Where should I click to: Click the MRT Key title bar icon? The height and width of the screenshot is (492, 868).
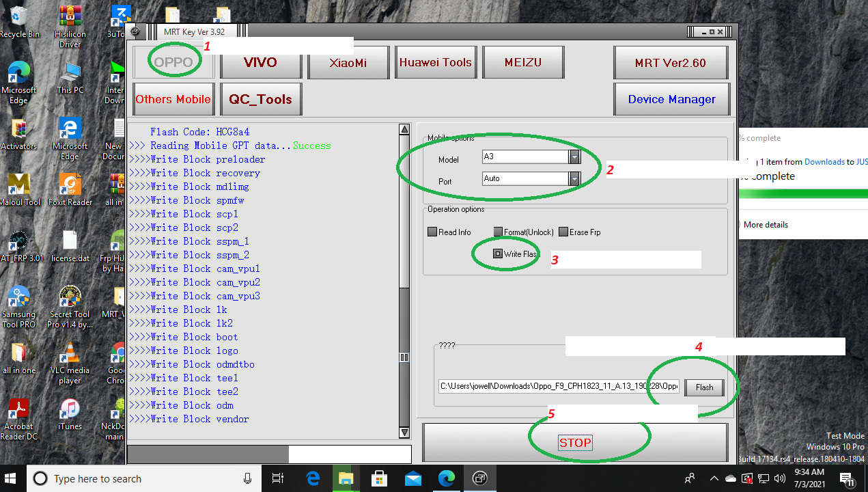click(x=135, y=31)
